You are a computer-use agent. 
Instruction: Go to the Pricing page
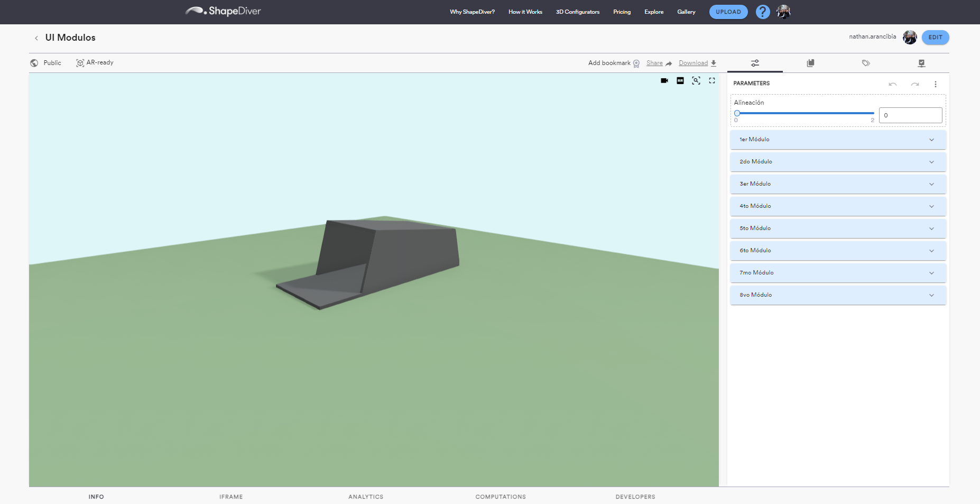coord(622,12)
